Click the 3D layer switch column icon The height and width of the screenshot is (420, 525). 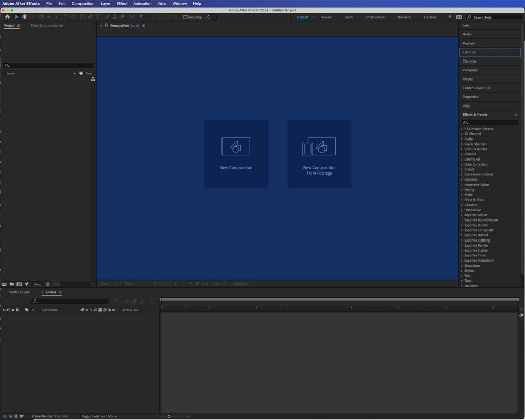[x=113, y=310]
